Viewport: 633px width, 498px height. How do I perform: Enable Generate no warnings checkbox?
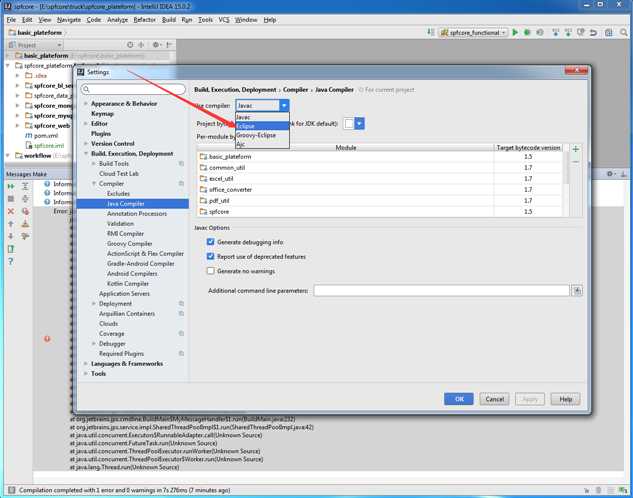point(210,271)
